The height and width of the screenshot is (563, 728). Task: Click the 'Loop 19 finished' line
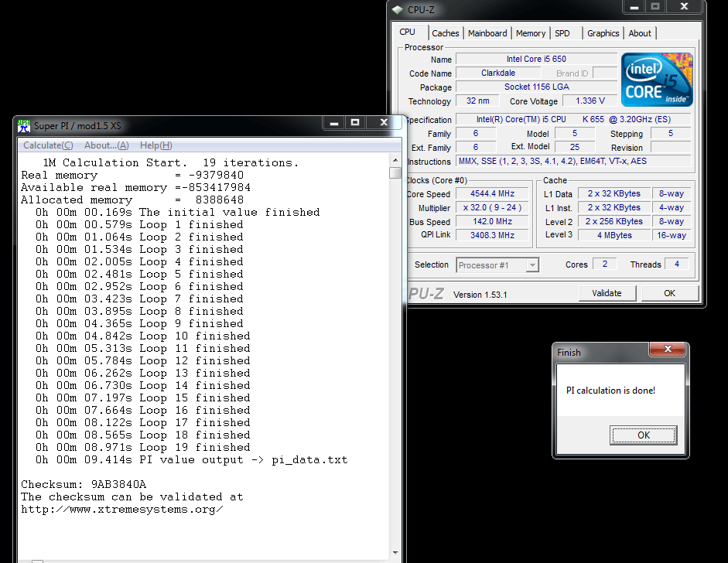143,448
